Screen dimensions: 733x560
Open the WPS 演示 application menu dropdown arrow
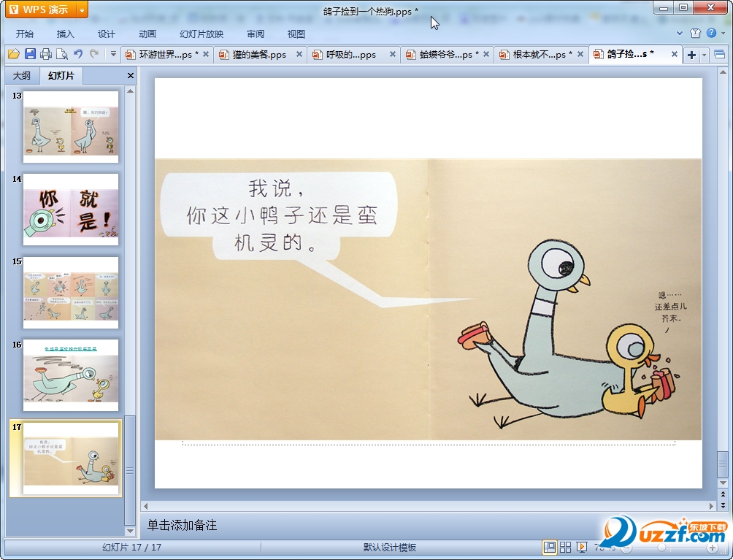tap(82, 9)
